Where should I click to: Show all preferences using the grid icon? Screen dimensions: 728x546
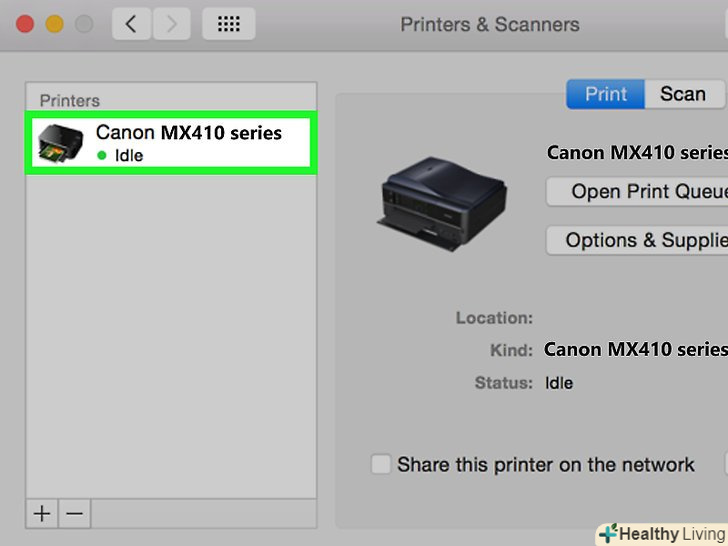[x=228, y=24]
